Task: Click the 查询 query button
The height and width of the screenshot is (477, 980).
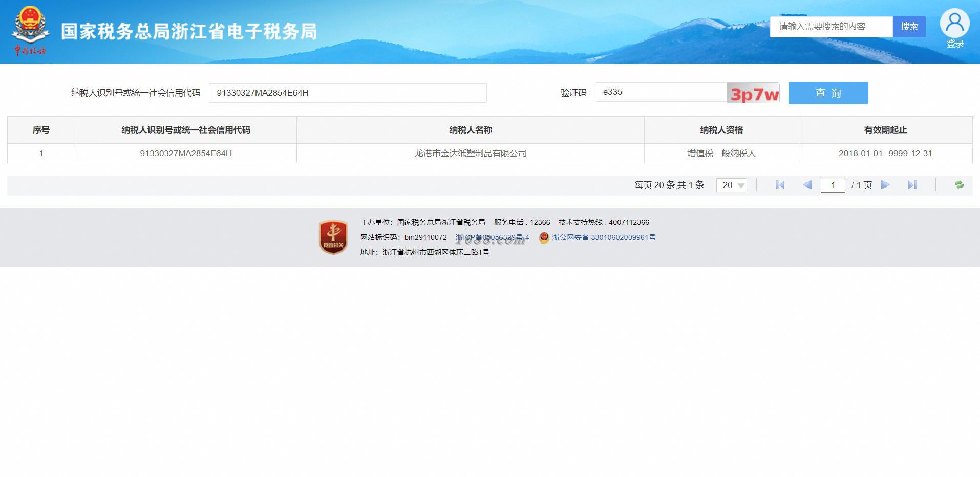Action: pyautogui.click(x=828, y=93)
